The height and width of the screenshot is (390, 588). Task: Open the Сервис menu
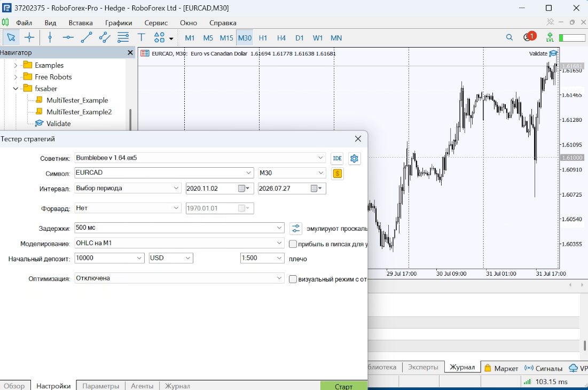(156, 23)
